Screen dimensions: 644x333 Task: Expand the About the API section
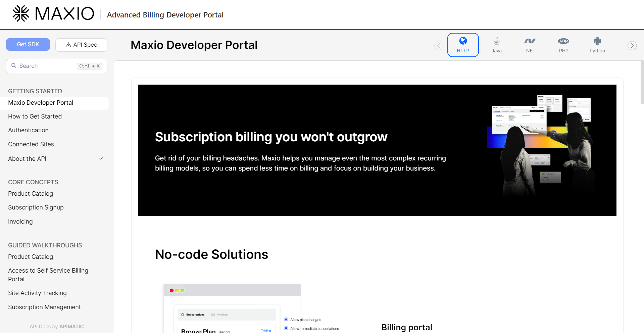55,159
